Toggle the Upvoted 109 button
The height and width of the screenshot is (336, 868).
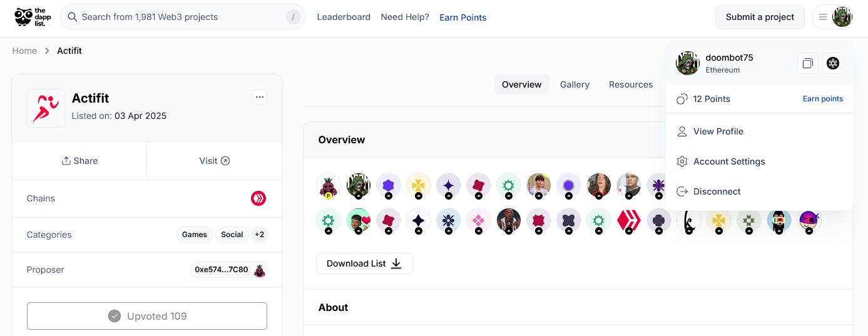pos(147,316)
